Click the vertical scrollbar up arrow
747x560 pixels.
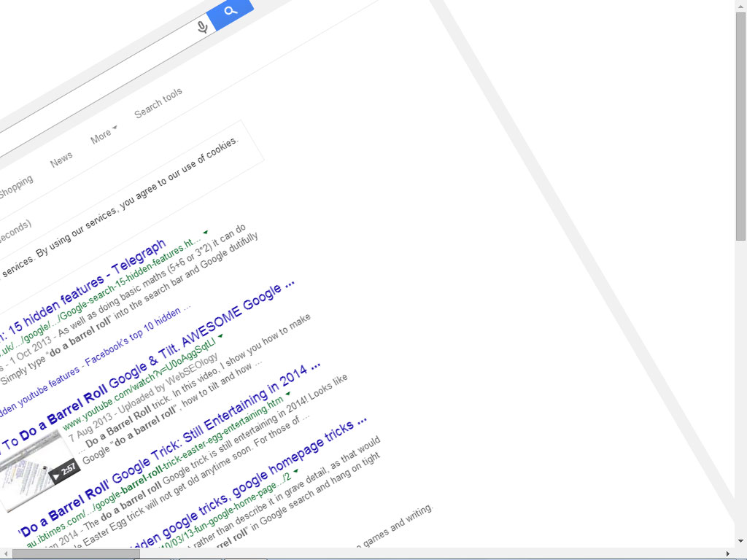tap(740, 6)
